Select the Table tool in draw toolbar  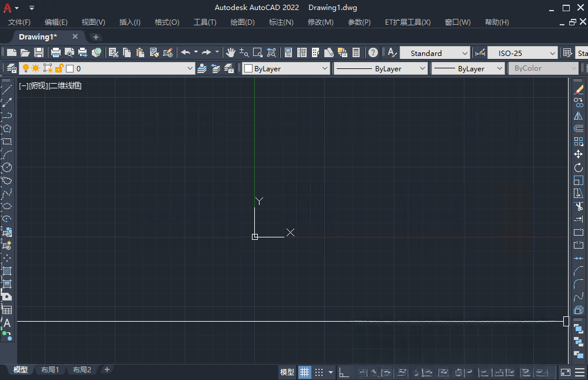(x=6, y=310)
